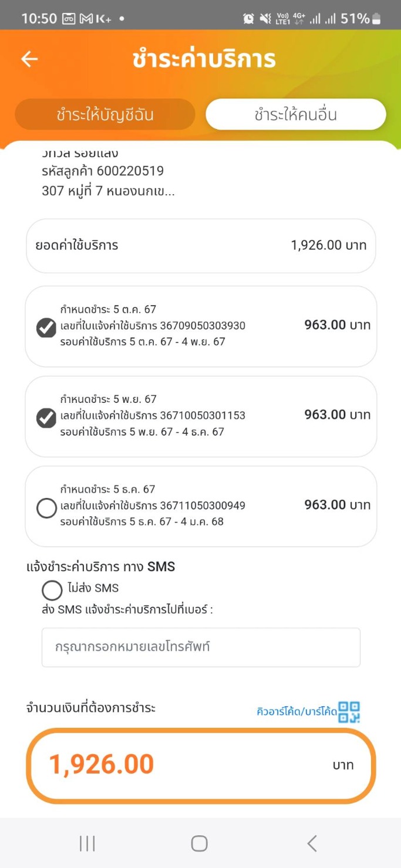Viewport: 401px width, 868px height.
Task: Tap the 1,926.00 payment amount box
Action: [200, 765]
